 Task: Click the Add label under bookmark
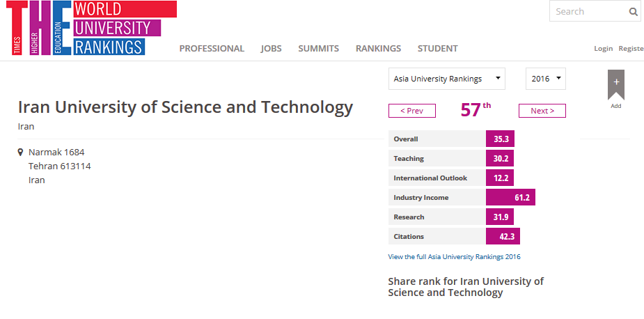616,106
